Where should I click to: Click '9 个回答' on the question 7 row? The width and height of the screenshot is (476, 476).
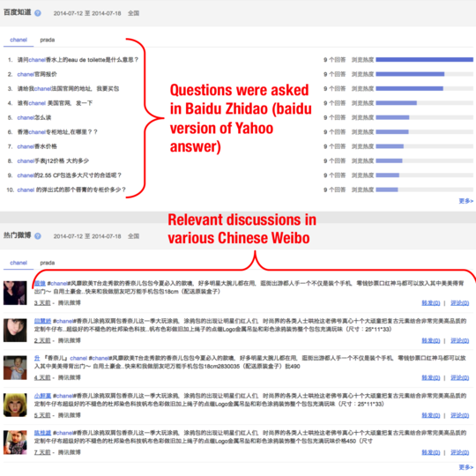click(335, 146)
